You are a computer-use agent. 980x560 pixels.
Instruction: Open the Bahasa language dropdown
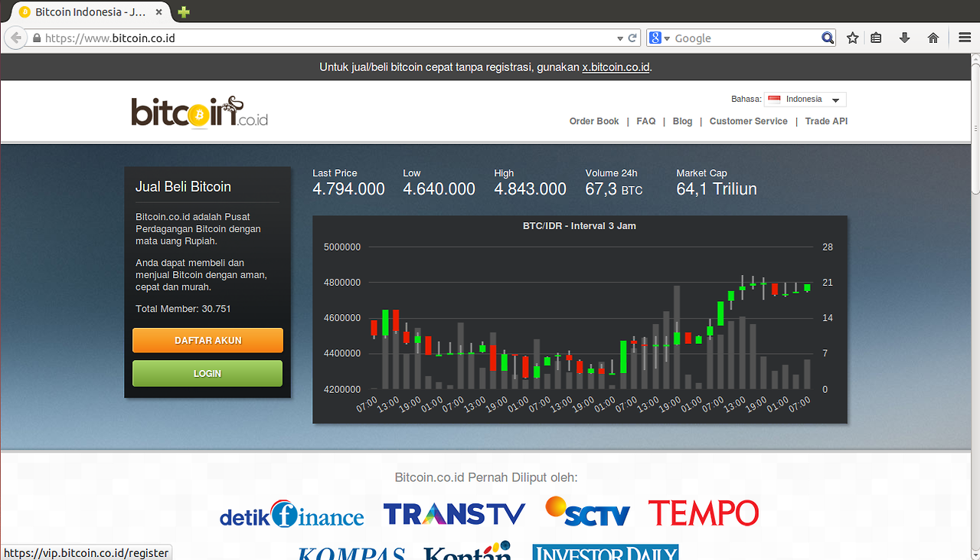(x=805, y=100)
